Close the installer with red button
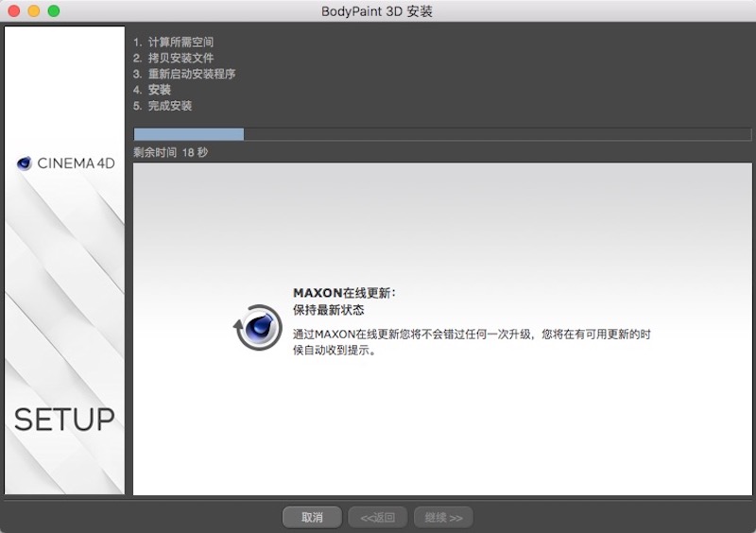Image resolution: width=756 pixels, height=533 pixels. click(14, 10)
